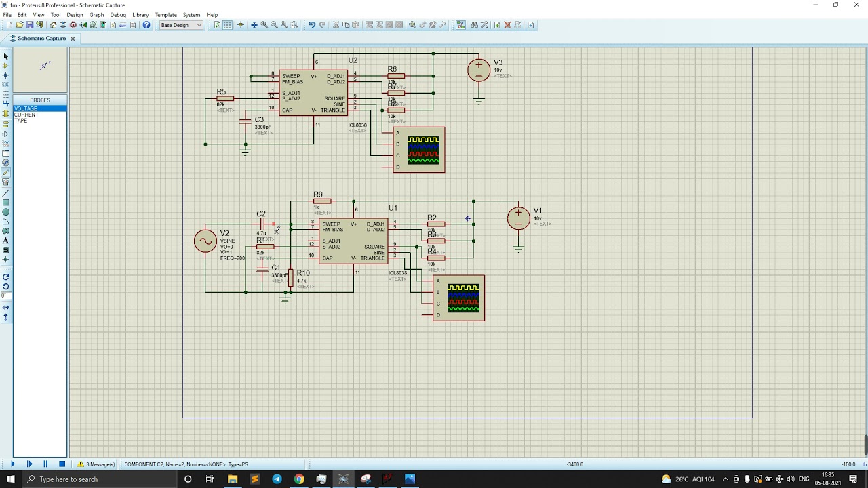Screen dimensions: 868x488
Task: Stop the simulation
Action: tap(62, 464)
